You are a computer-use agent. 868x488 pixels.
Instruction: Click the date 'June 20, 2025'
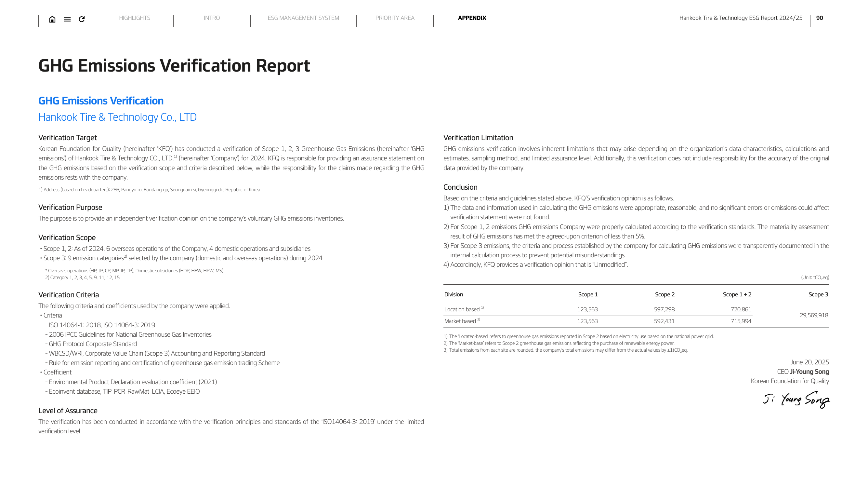click(x=809, y=362)
